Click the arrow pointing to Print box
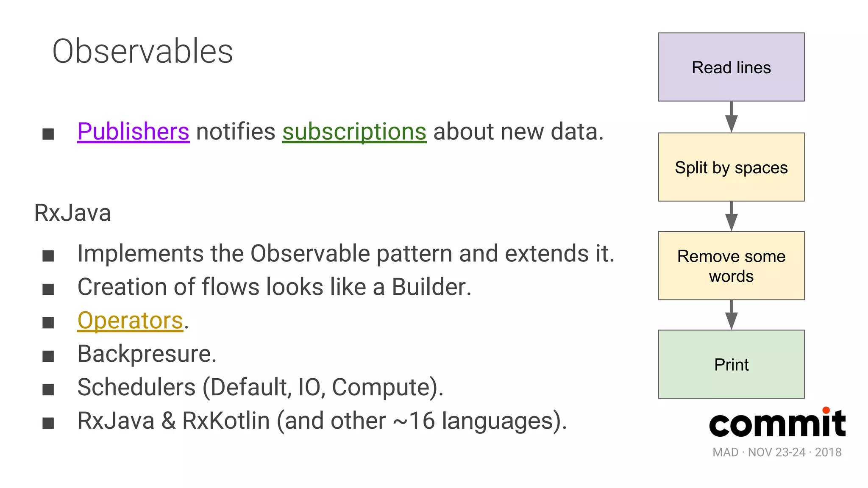This screenshot has height=488, width=868. 731,315
